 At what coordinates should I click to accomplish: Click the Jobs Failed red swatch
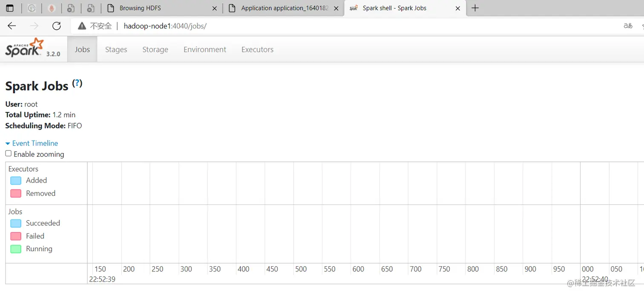(16, 236)
